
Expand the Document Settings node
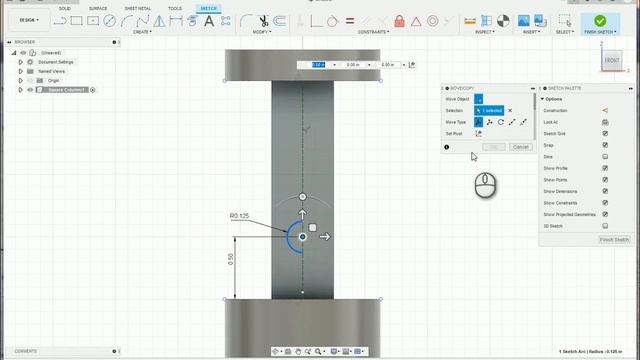coord(20,62)
